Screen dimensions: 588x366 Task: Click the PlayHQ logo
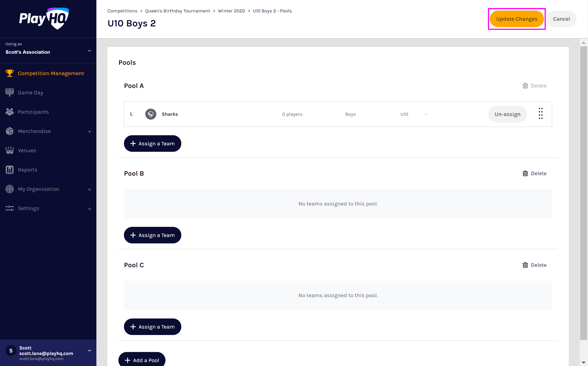click(44, 18)
